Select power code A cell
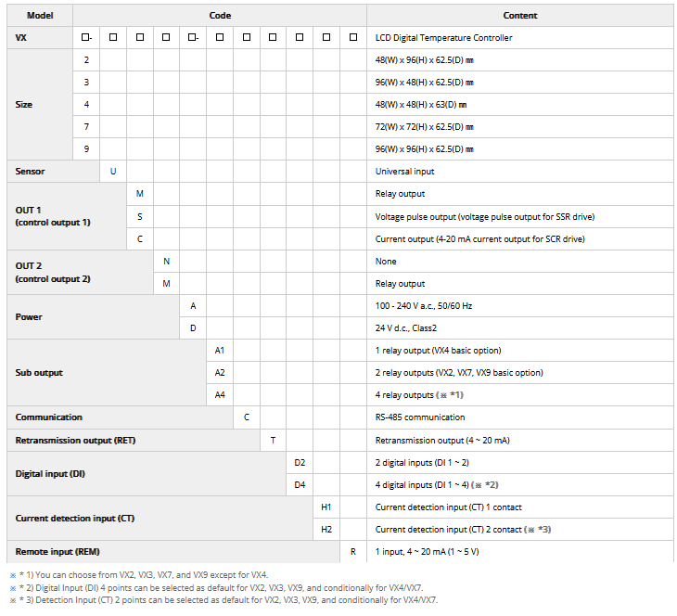Image resolution: width=677 pixels, height=616 pixels. tap(193, 306)
